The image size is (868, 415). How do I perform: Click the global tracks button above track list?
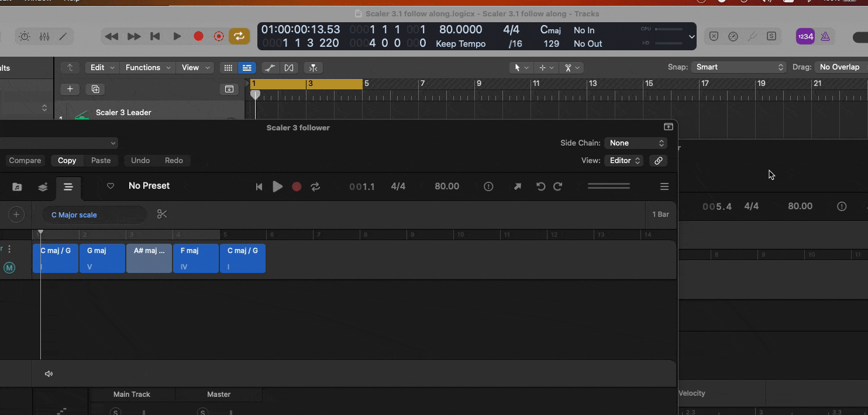pyautogui.click(x=229, y=89)
